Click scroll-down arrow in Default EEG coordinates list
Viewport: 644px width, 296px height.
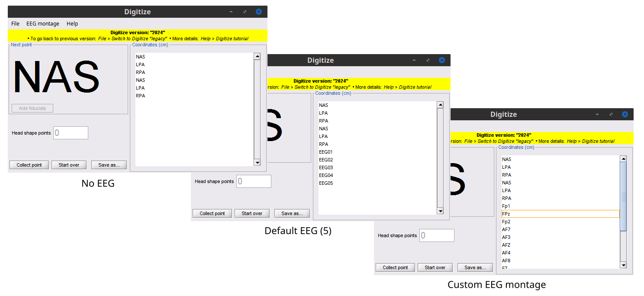[440, 211]
